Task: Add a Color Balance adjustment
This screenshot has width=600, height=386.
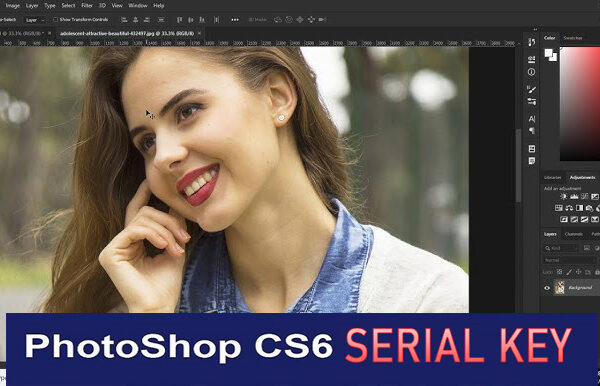Action: (x=569, y=208)
